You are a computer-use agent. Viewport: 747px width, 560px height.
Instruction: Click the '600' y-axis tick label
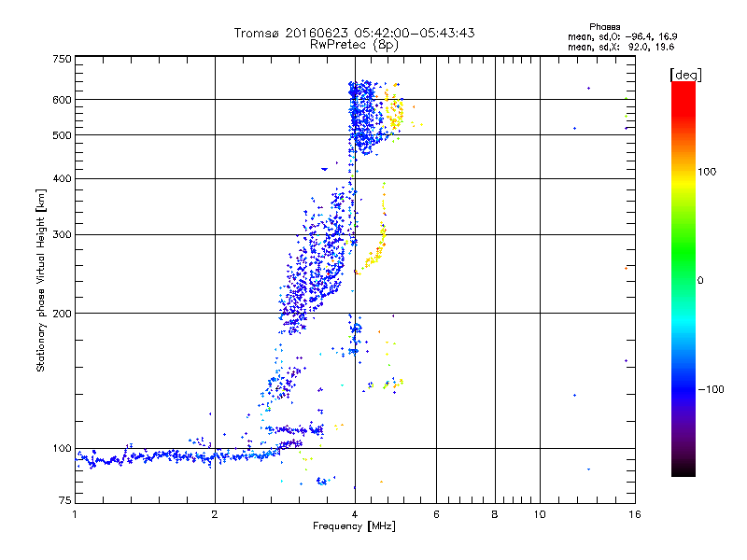[62, 100]
